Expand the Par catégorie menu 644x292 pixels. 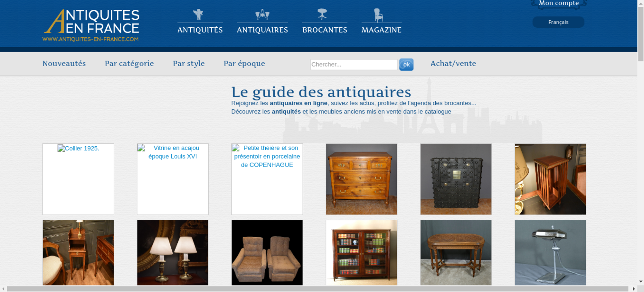129,64
